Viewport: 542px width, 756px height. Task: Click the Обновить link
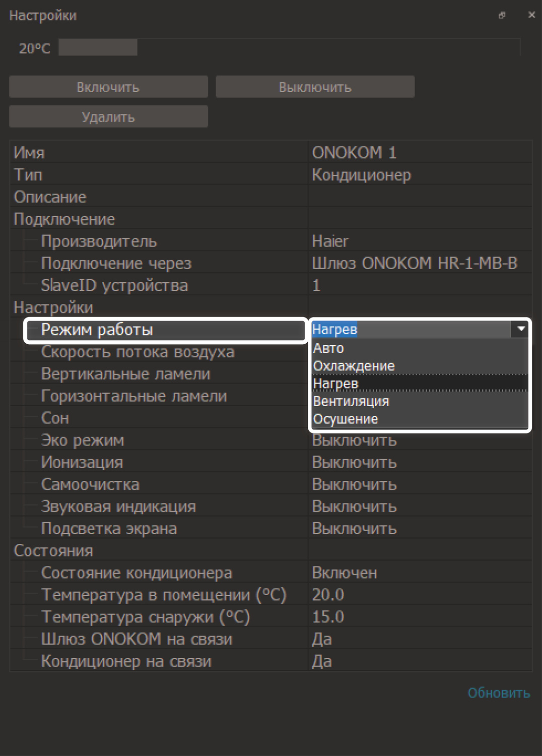tap(498, 693)
